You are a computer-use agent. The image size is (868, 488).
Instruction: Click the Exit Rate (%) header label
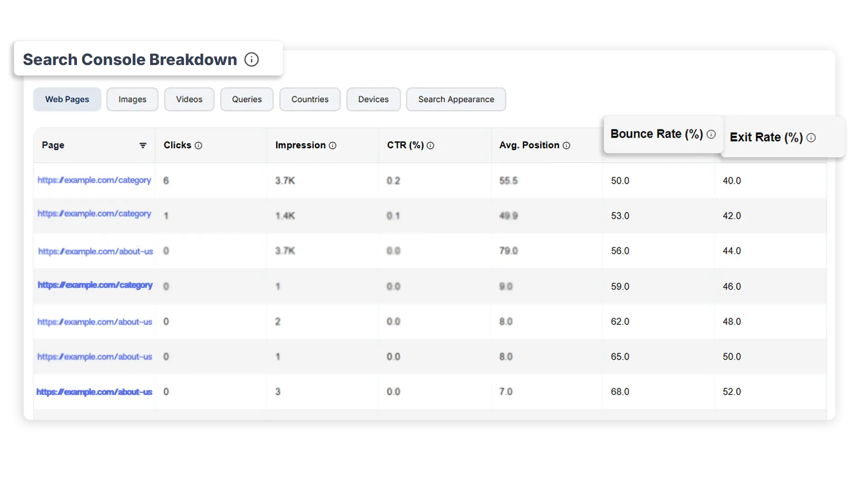click(766, 137)
